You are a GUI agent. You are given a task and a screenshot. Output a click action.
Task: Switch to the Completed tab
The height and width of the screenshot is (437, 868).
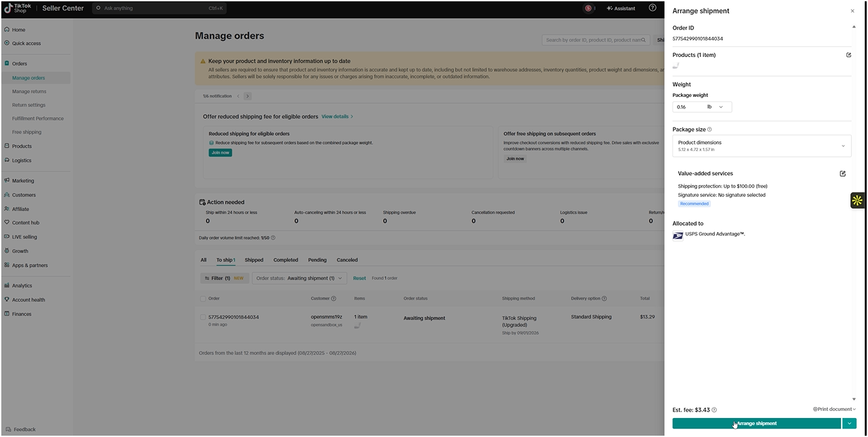pos(286,260)
